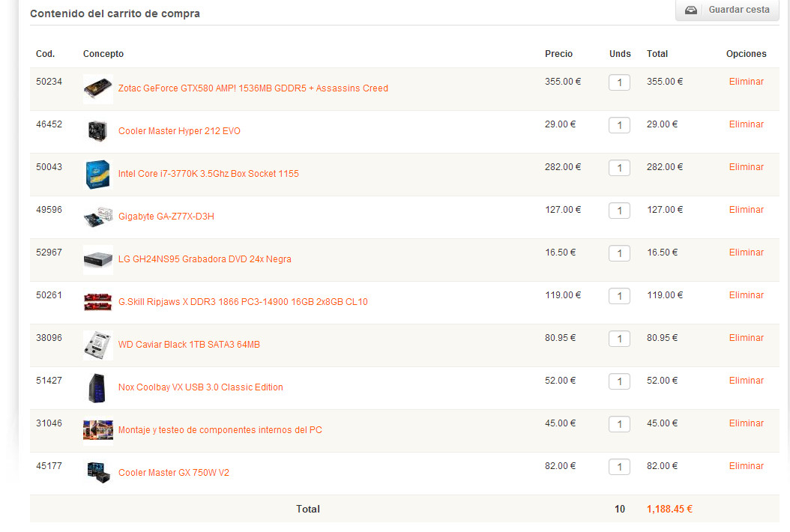The width and height of the screenshot is (790, 532).
Task: Click Intel Core i7 box thumbnail
Action: (97, 175)
